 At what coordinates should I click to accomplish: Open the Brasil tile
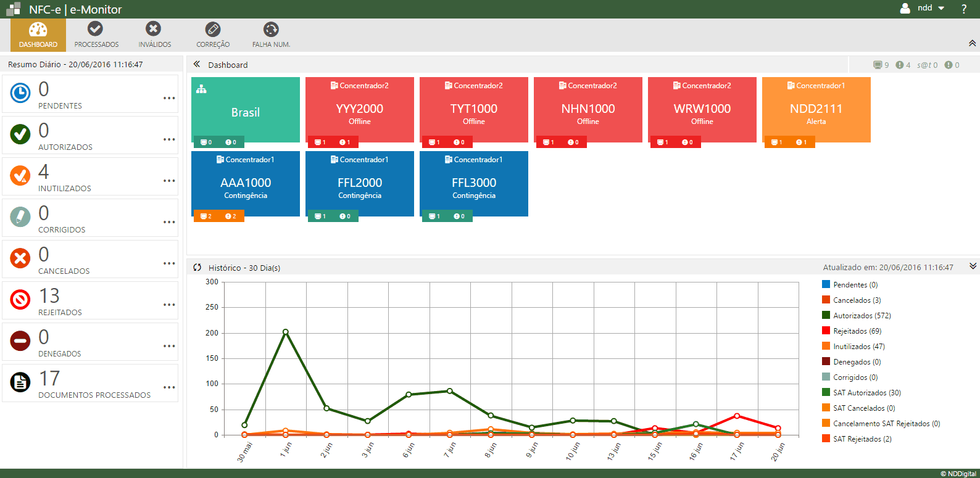pyautogui.click(x=245, y=110)
